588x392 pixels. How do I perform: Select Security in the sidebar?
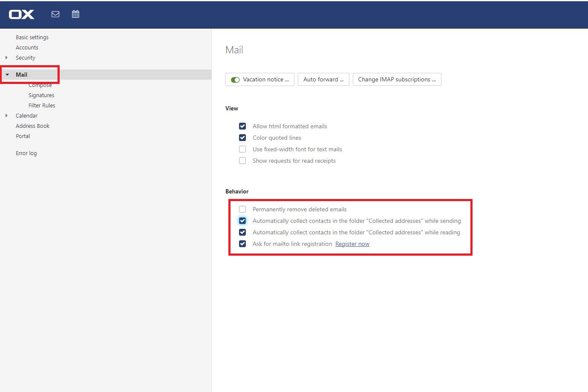(26, 58)
